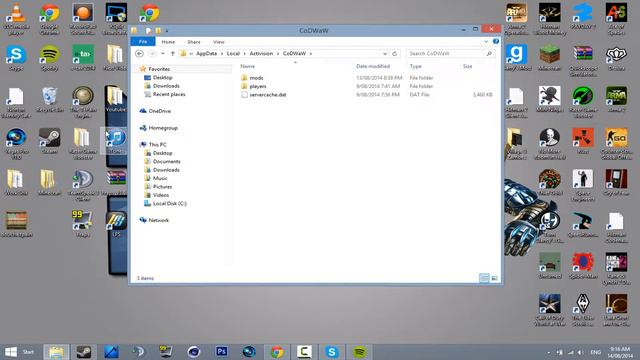Switch to details view layout
Screen dimensions: 640x360
pos(484,278)
